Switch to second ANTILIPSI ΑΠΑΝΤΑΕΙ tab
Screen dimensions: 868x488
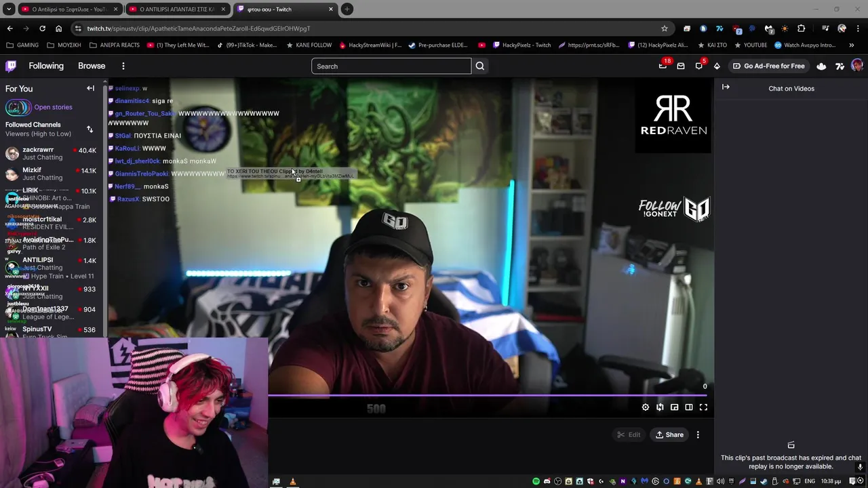point(177,9)
